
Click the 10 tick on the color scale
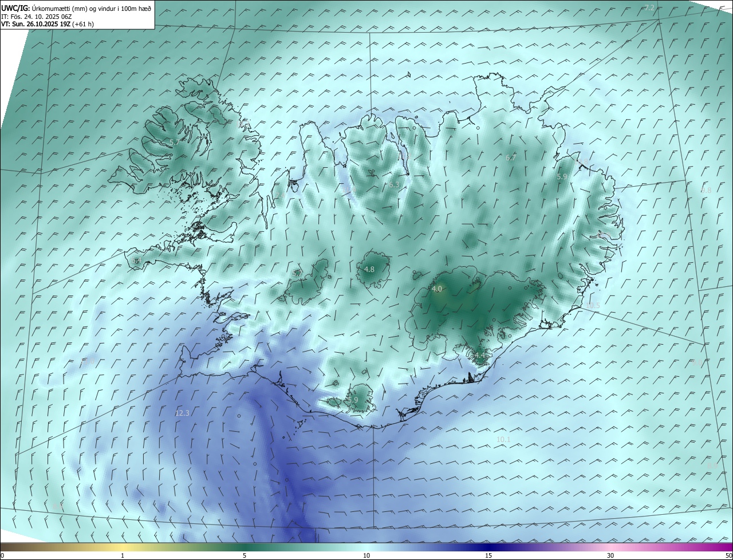pyautogui.click(x=366, y=555)
